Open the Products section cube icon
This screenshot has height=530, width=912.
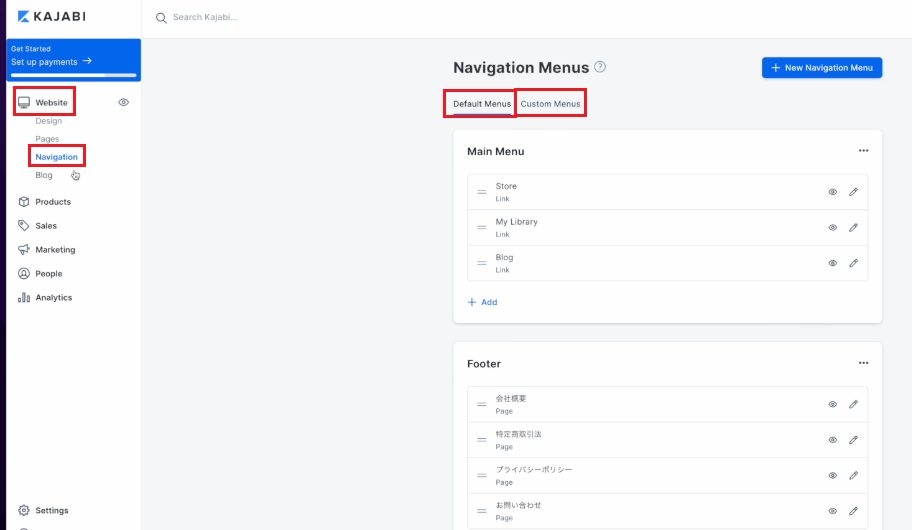[24, 202]
